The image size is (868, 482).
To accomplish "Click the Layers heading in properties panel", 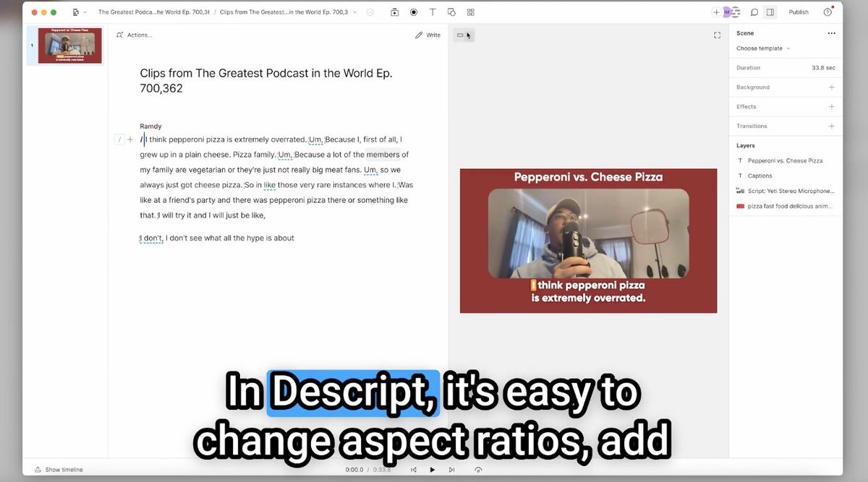I will [746, 145].
